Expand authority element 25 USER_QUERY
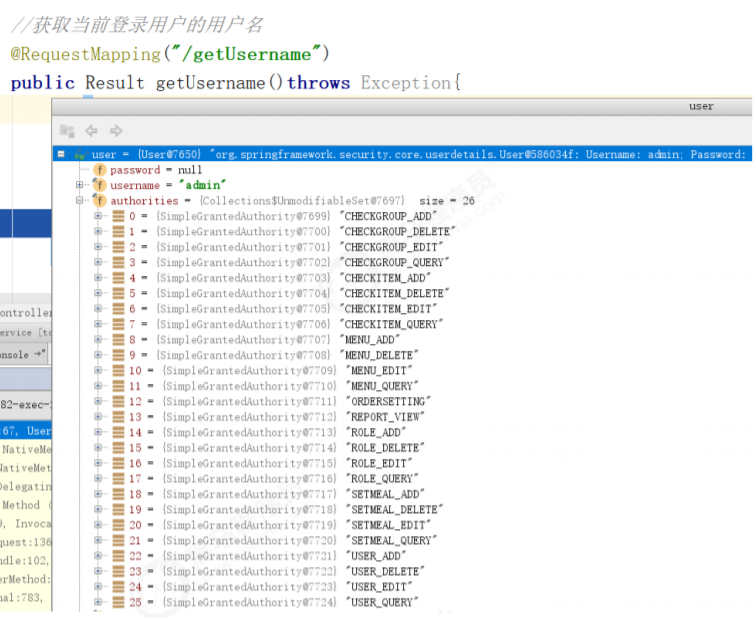756x618 pixels. tap(98, 602)
